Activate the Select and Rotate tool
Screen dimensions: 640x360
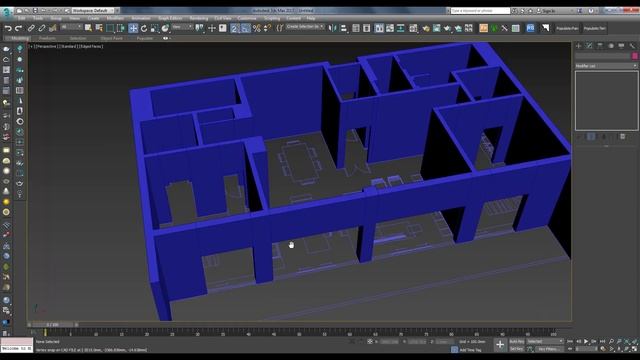coord(144,28)
